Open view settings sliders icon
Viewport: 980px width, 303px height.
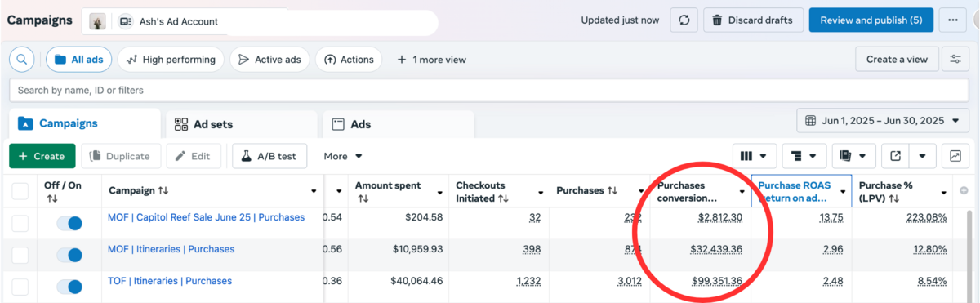click(955, 59)
